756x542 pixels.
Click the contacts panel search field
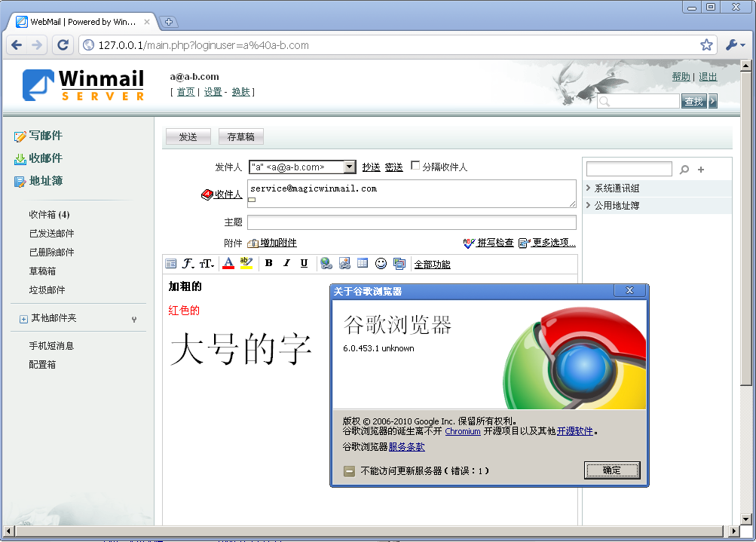(629, 169)
